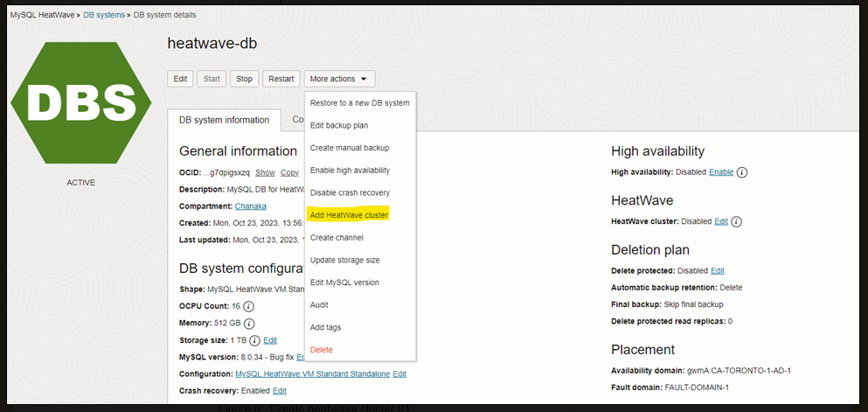Choose Enable high availability in menu

point(360,171)
